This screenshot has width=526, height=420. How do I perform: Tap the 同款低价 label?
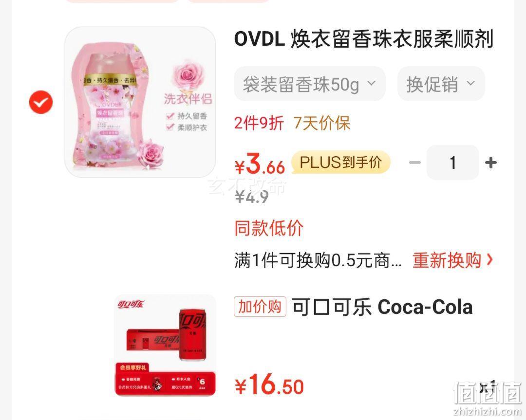coord(269,228)
